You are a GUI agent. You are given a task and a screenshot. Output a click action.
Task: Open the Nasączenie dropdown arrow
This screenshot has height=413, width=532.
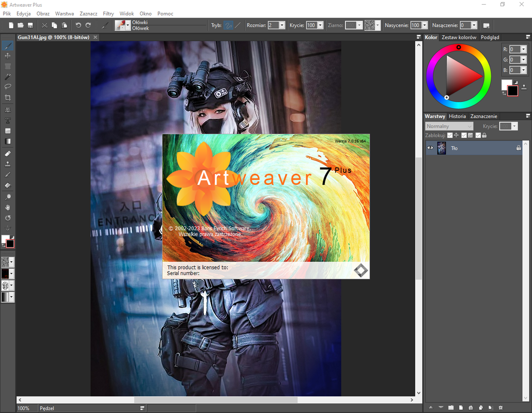(x=474, y=25)
